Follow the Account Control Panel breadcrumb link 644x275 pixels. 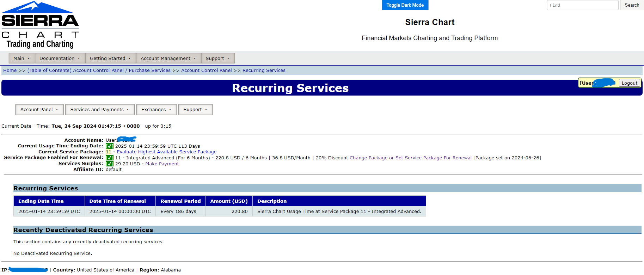click(x=207, y=71)
